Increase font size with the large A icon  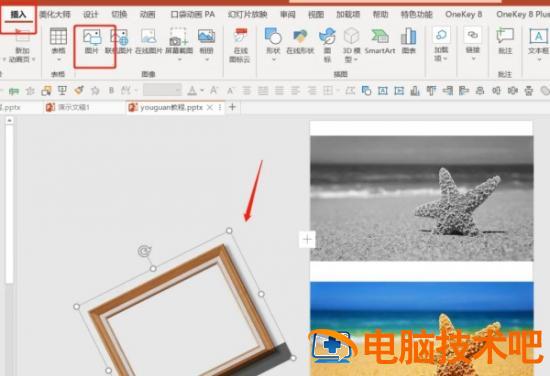tap(214, 90)
